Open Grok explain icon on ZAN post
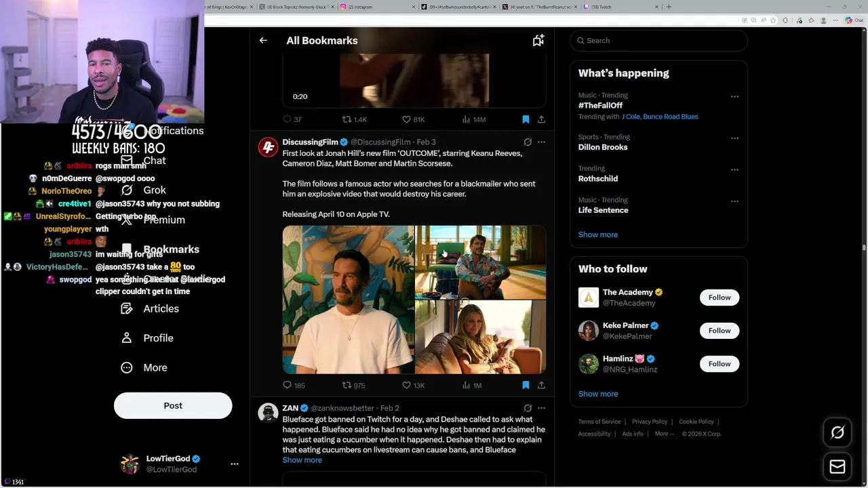The image size is (868, 488). (x=528, y=408)
